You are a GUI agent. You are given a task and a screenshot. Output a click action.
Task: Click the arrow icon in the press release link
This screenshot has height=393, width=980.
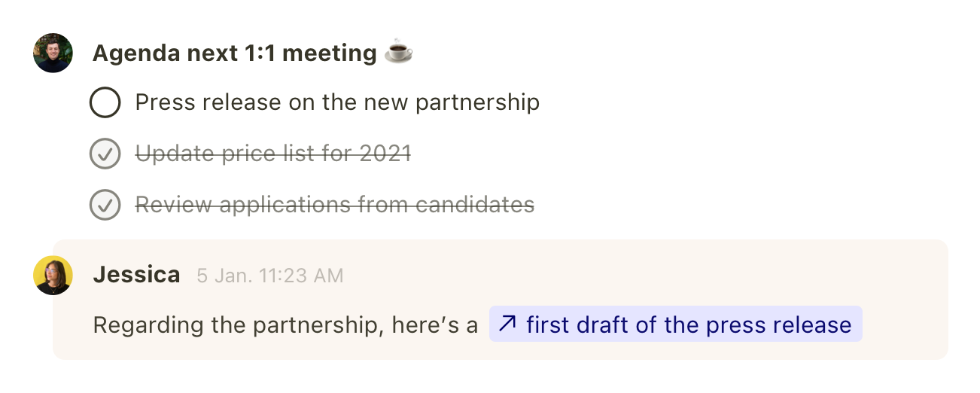click(x=508, y=324)
